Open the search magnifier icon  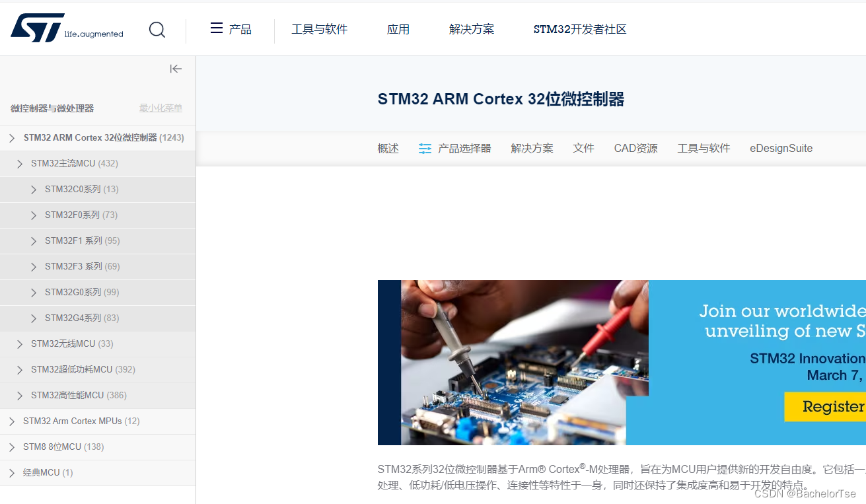coord(157,30)
